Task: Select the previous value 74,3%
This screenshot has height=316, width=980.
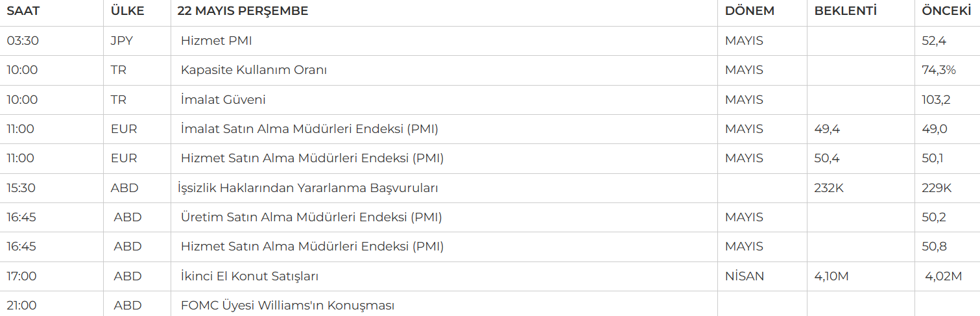Action: point(938,70)
